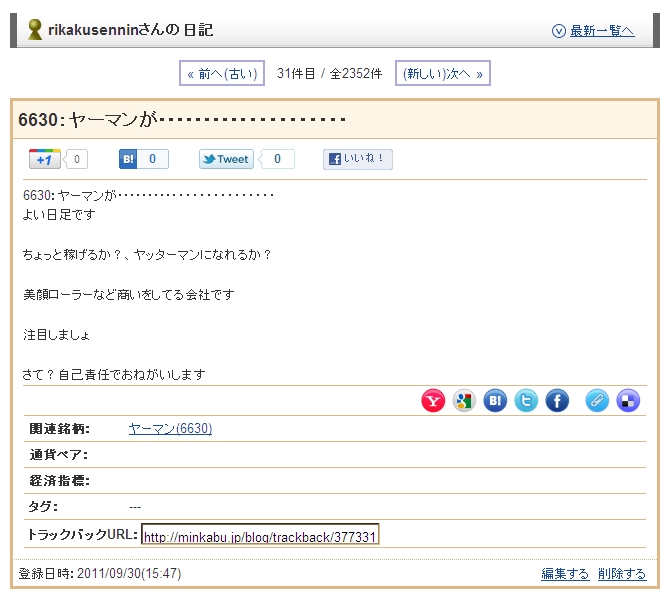Viewport: 665px width, 595px height.
Task: Click the Hatena bookmark B! button at top
Action: [128, 159]
